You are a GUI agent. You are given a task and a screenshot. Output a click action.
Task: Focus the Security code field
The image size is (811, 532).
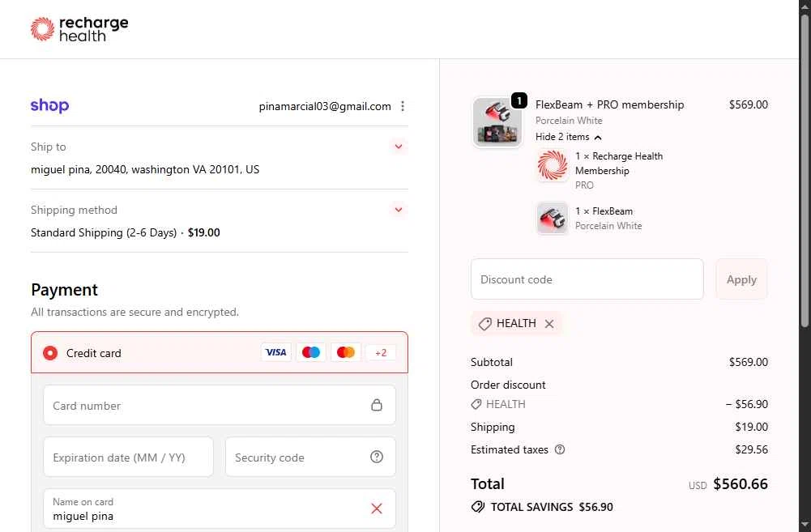310,457
